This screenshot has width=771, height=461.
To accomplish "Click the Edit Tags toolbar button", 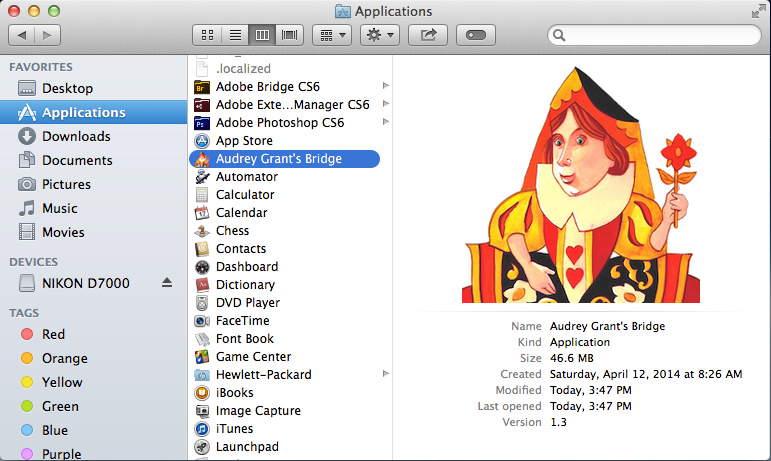I will [475, 35].
